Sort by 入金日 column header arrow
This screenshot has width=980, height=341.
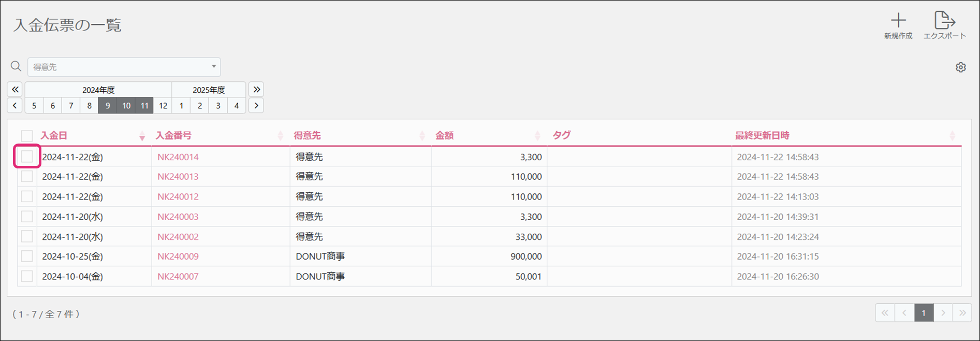[x=142, y=136]
